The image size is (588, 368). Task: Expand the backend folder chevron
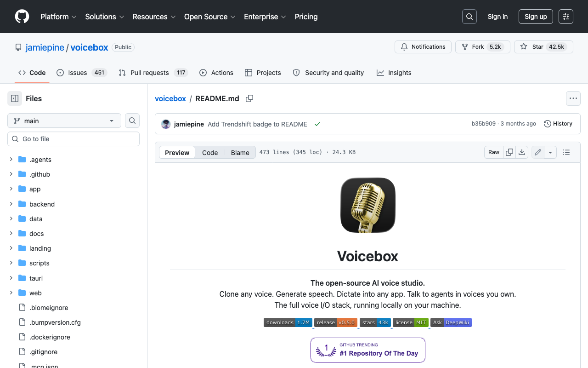coord(11,204)
